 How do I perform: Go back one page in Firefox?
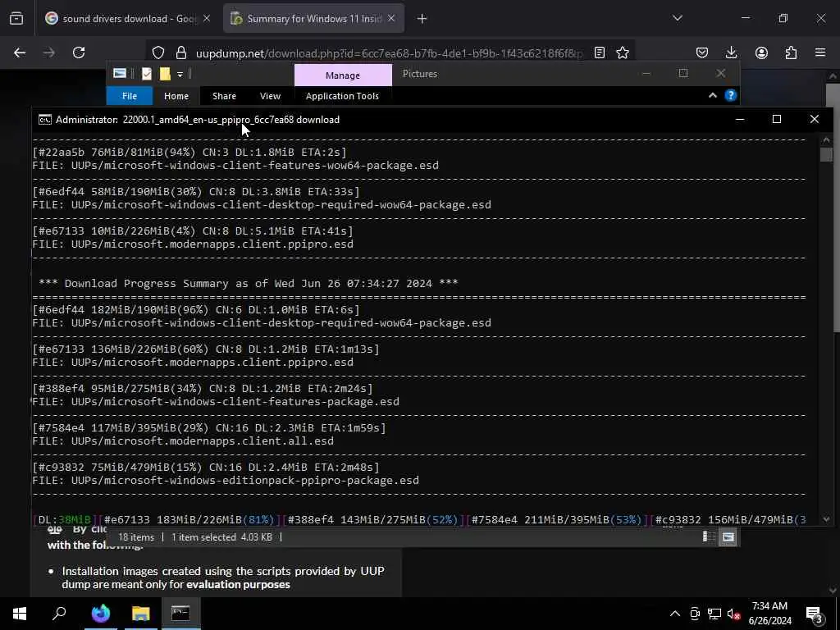[x=20, y=52]
